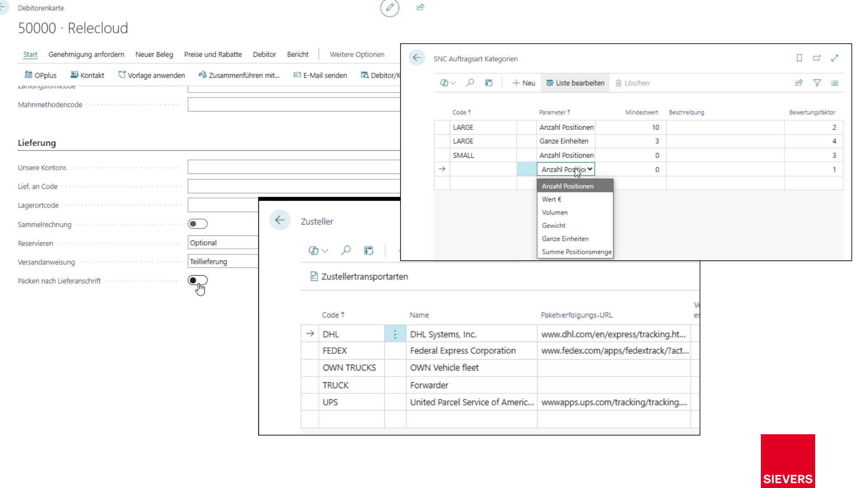Click Mahnmethodencode input field
The image size is (868, 488).
pyautogui.click(x=294, y=104)
